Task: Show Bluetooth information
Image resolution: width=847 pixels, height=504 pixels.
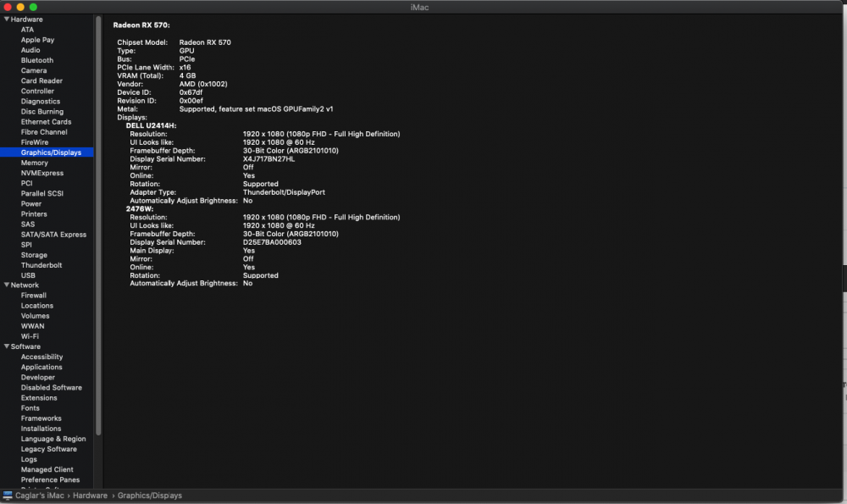Action: pyautogui.click(x=36, y=60)
